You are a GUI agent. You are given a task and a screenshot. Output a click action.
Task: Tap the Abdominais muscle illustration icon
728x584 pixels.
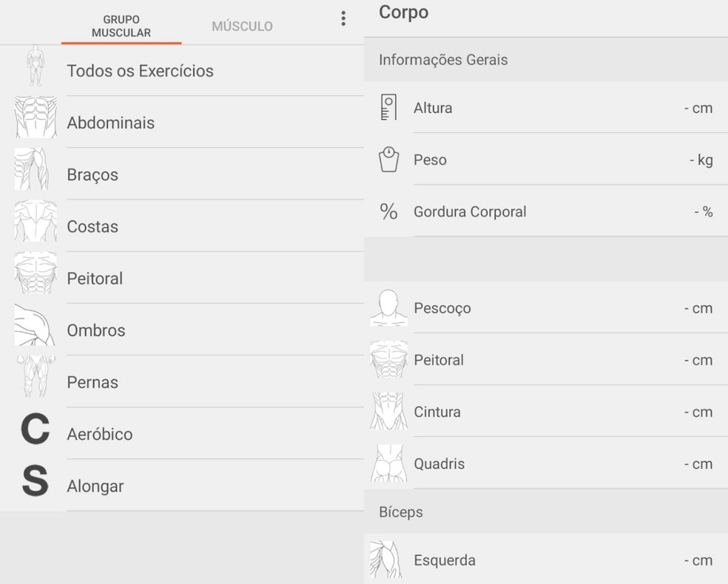pos(36,118)
